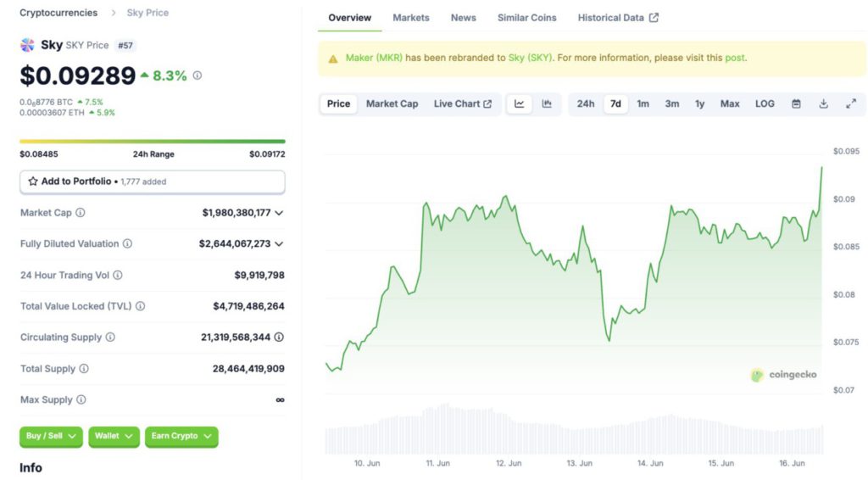Set chart range to 3m
Image resolution: width=868 pixels, height=480 pixels.
click(672, 103)
